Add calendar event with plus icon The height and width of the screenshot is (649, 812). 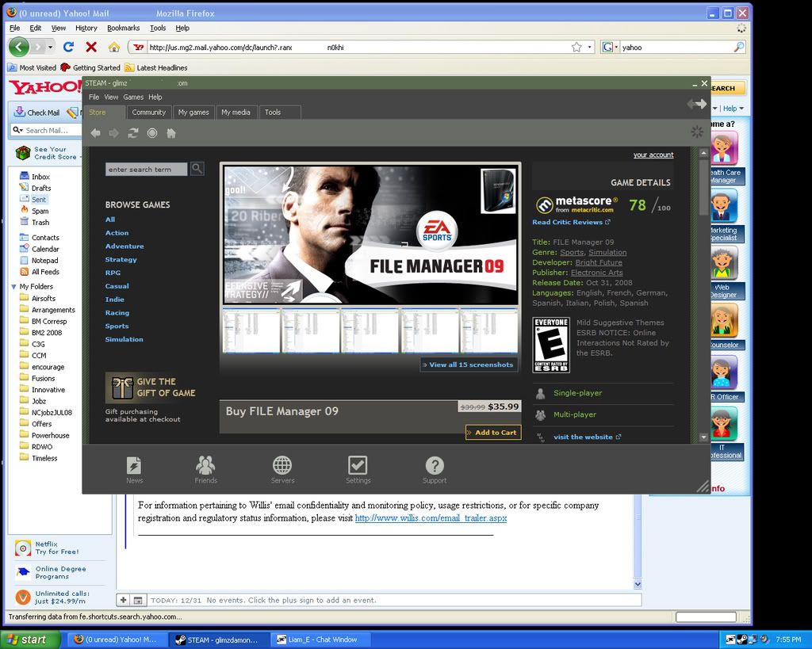coord(123,600)
